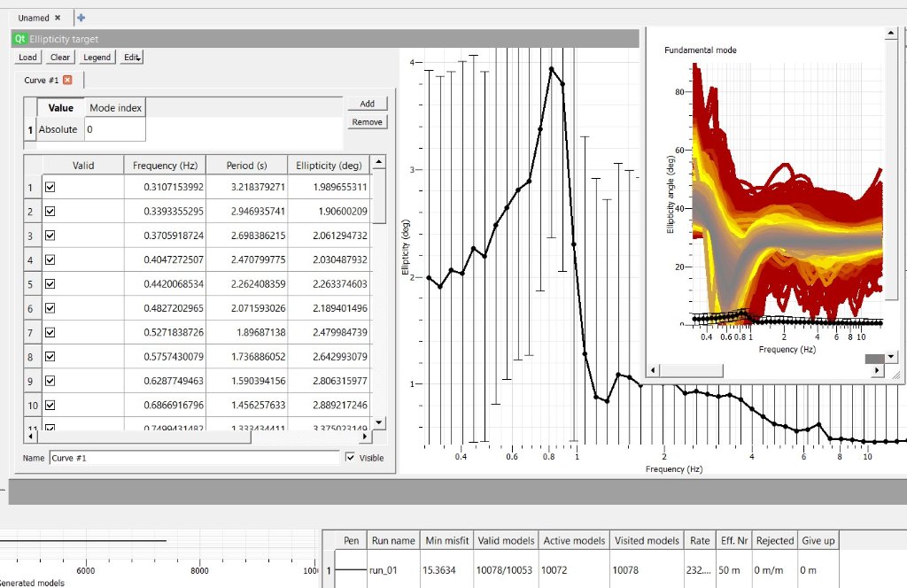The image size is (907, 588).
Task: Click the Qt logo icon in the title bar
Action: pos(19,39)
